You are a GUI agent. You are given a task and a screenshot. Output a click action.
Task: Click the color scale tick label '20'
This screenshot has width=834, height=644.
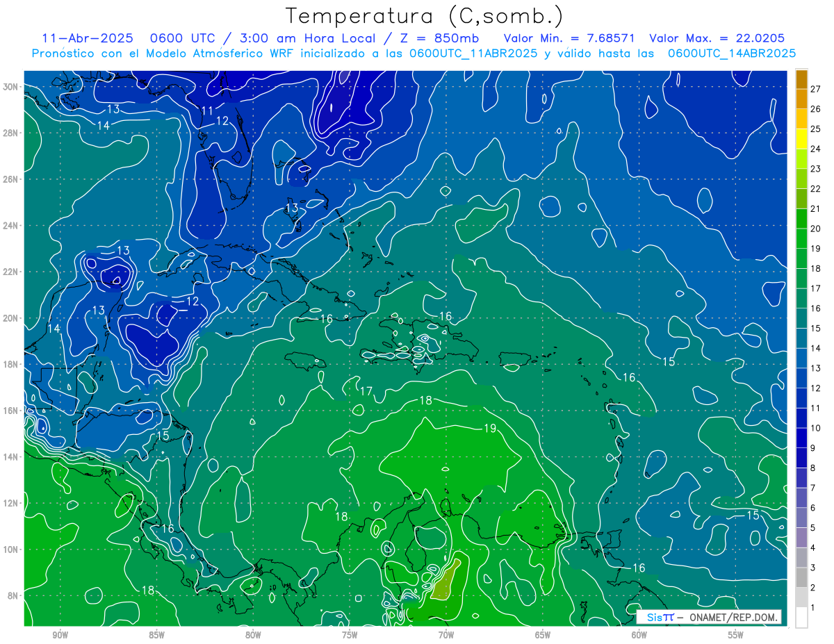pyautogui.click(x=816, y=229)
